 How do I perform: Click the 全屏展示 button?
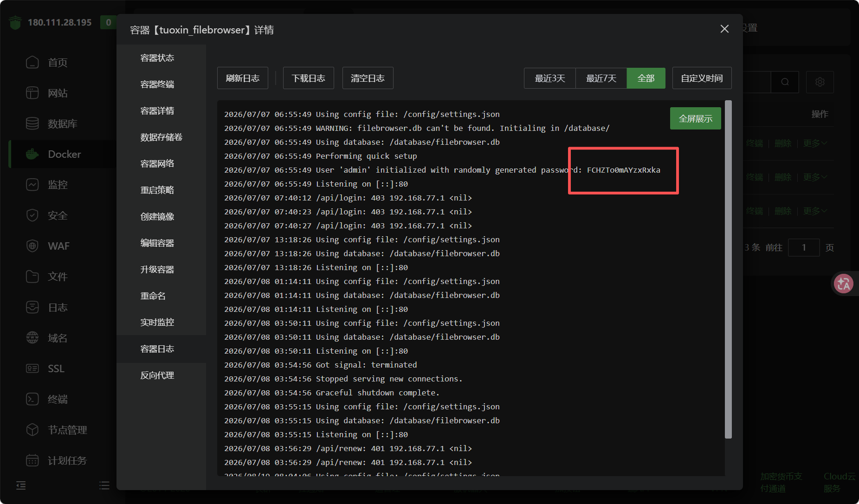tap(696, 118)
